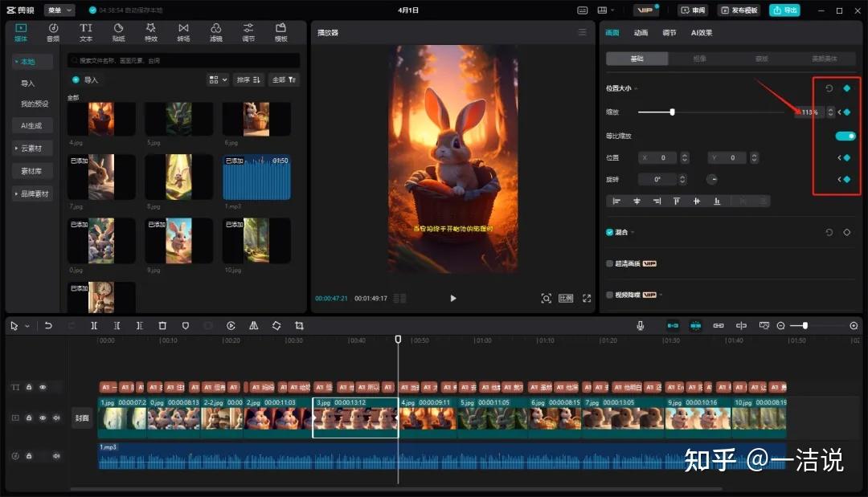Screen dimensions: 868x497
Task: Switch to the AI效果 tab
Action: tap(701, 33)
